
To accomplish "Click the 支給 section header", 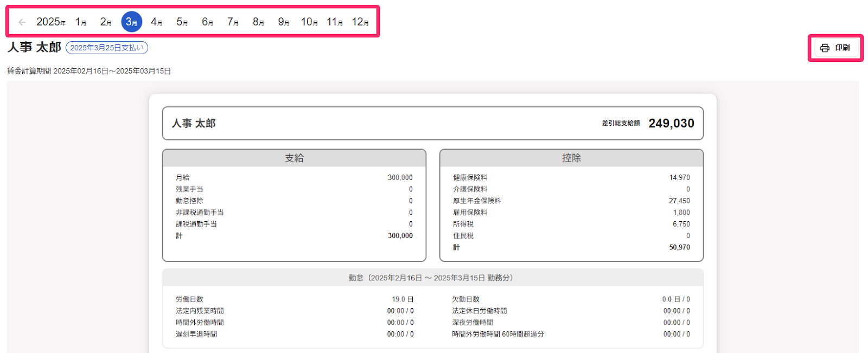I will [294, 158].
